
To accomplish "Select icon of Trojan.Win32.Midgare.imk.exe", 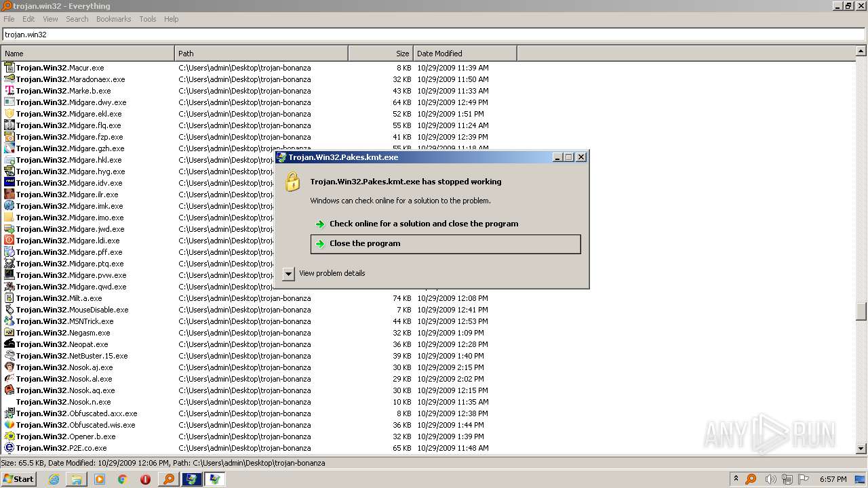I will [x=9, y=206].
